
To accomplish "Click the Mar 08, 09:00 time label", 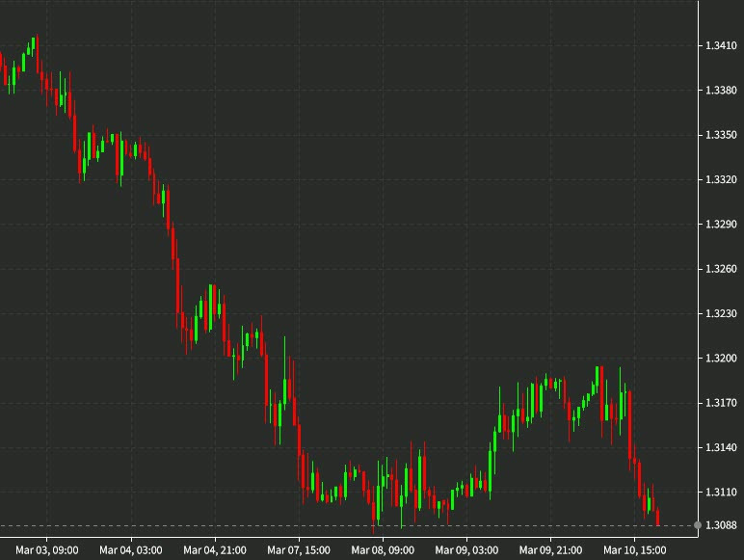I will point(383,550).
